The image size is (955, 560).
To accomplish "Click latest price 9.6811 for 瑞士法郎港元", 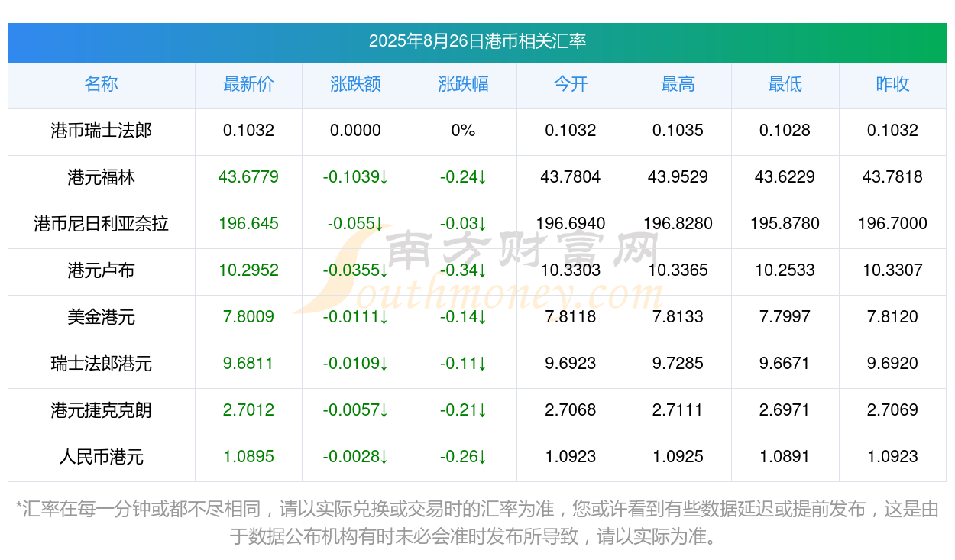I will pyautogui.click(x=248, y=364).
